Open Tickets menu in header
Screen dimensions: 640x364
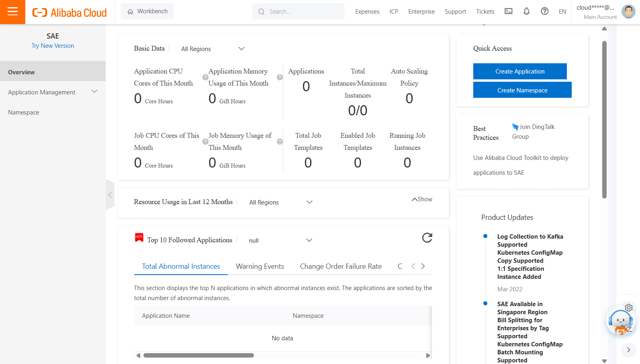click(x=485, y=12)
